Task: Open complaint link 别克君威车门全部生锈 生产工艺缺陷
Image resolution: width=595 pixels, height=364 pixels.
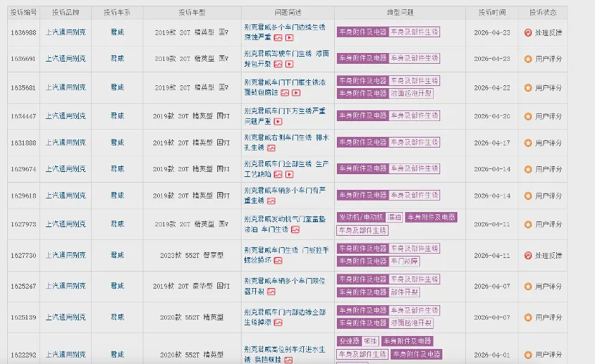Action: pos(287,169)
